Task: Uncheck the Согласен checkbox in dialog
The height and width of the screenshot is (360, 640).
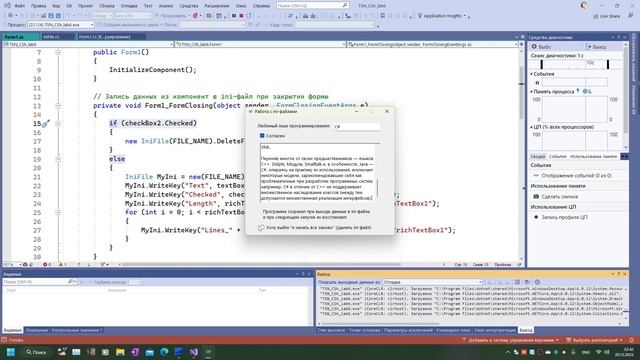Action: (262, 136)
